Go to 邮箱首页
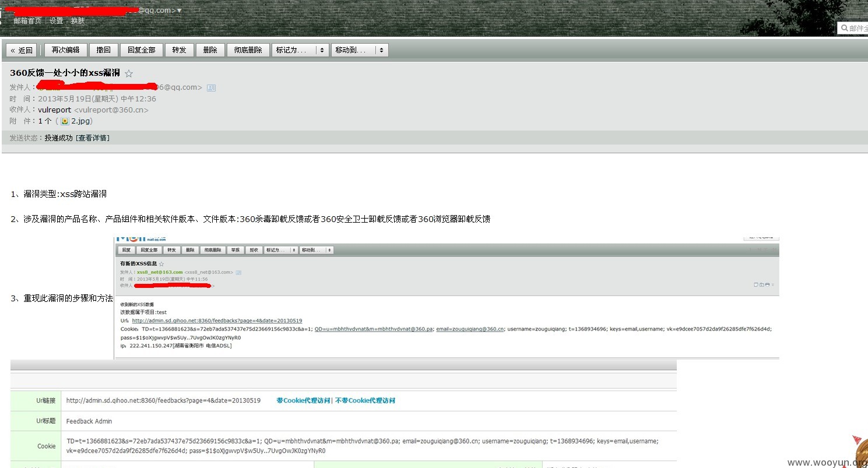Screen dimensions: 868x468 tap(27, 20)
